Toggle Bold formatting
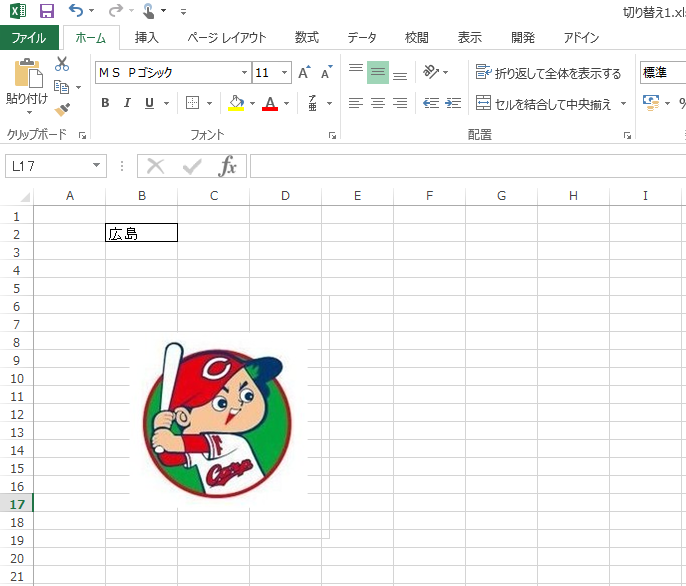Image resolution: width=686 pixels, height=586 pixels. (x=105, y=103)
